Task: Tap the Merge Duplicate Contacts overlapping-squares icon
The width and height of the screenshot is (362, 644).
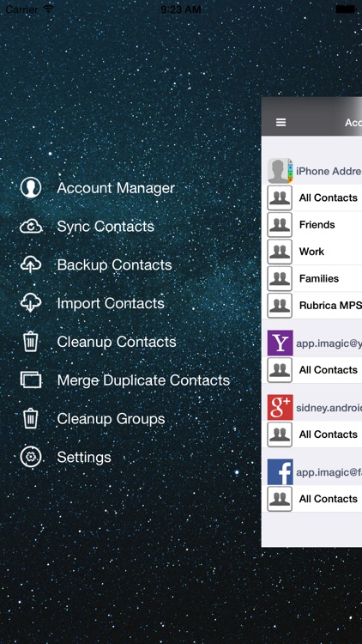Action: tap(31, 380)
